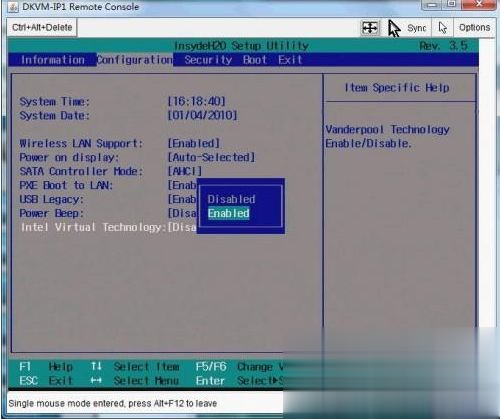This screenshot has height=419, width=500.
Task: Click the Enable/Disable. help text line
Action: (368, 144)
